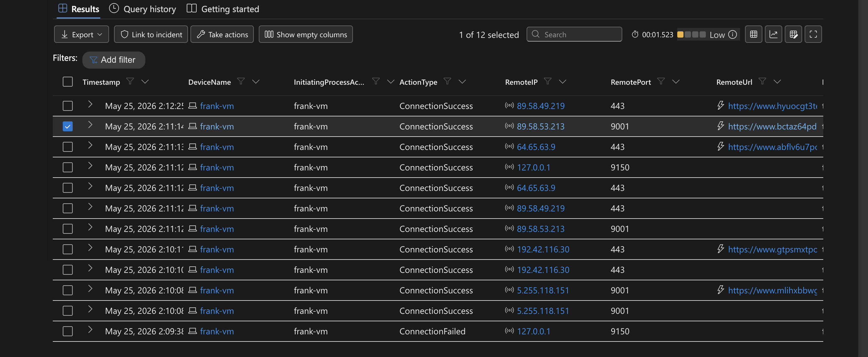Toggle full screen results view
Screen dimensions: 868x357
(x=813, y=34)
